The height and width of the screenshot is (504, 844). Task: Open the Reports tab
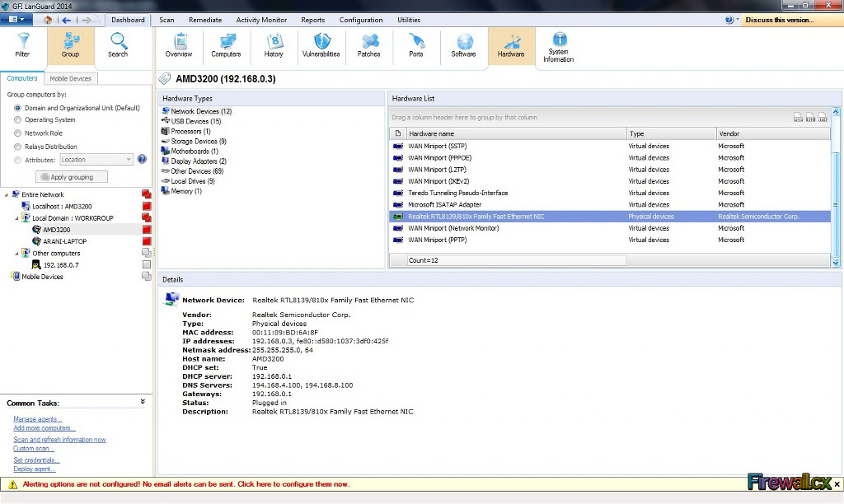tap(312, 20)
